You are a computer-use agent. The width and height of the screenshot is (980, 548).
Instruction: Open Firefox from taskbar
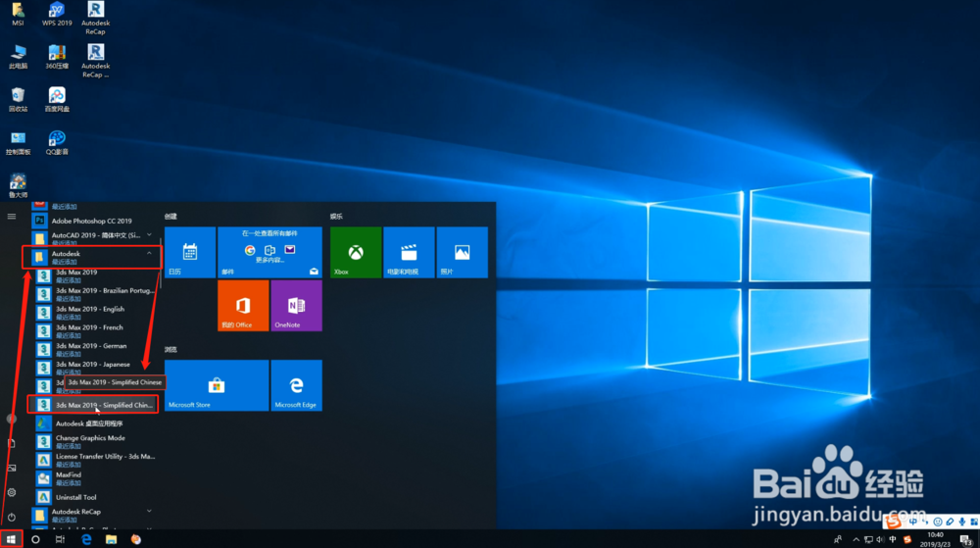click(x=135, y=539)
